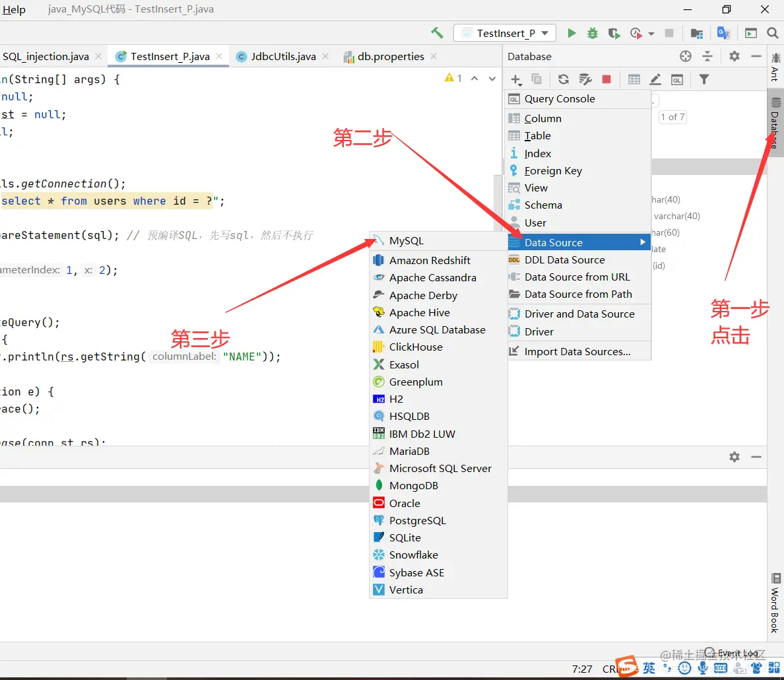The width and height of the screenshot is (784, 680).
Task: Expand the Data Source submenu
Action: click(x=579, y=243)
